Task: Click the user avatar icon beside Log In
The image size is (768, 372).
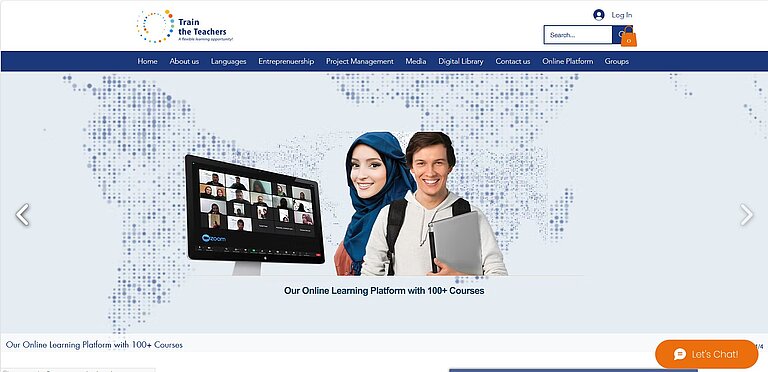Action: coord(599,15)
